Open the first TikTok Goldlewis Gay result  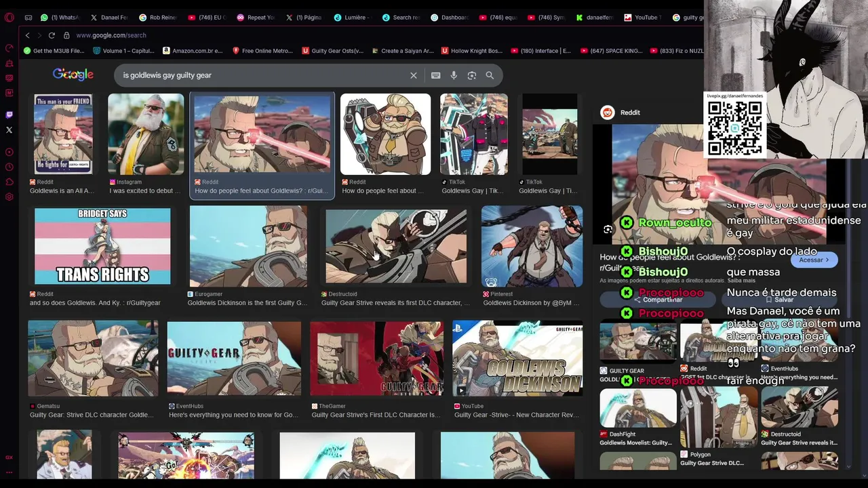[x=474, y=134]
